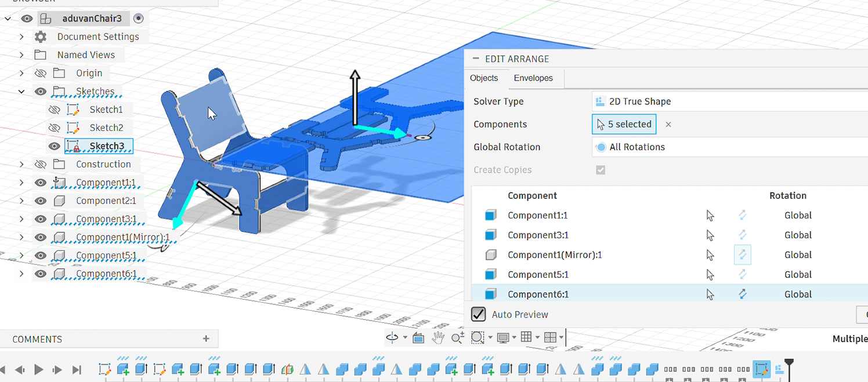Image resolution: width=868 pixels, height=382 pixels.
Task: Jump to the end of the timeline
Action: [77, 369]
